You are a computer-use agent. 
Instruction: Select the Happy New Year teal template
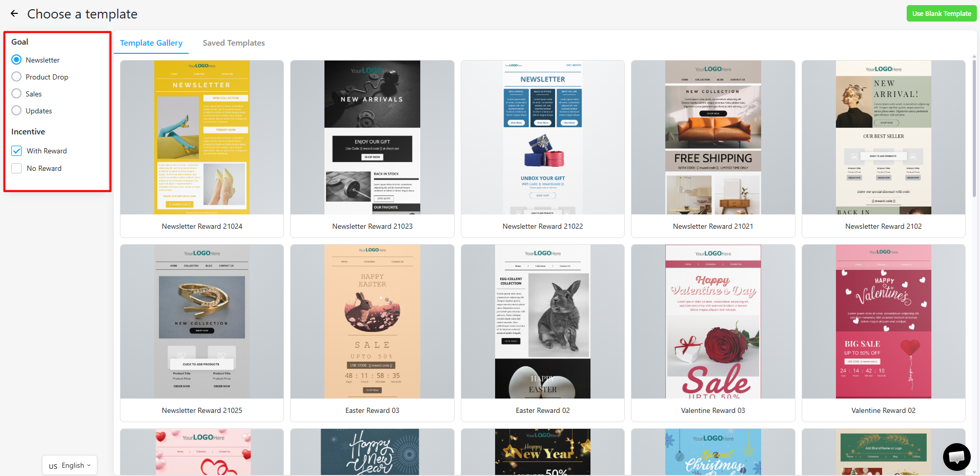372,452
